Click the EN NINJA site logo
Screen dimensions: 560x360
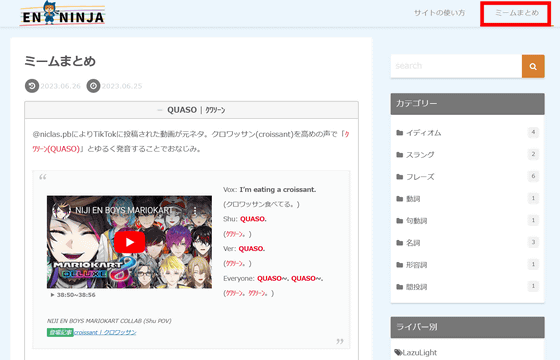(62, 13)
